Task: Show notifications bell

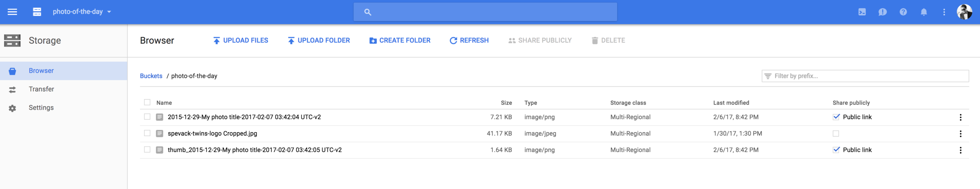Action: pyautogui.click(x=924, y=12)
